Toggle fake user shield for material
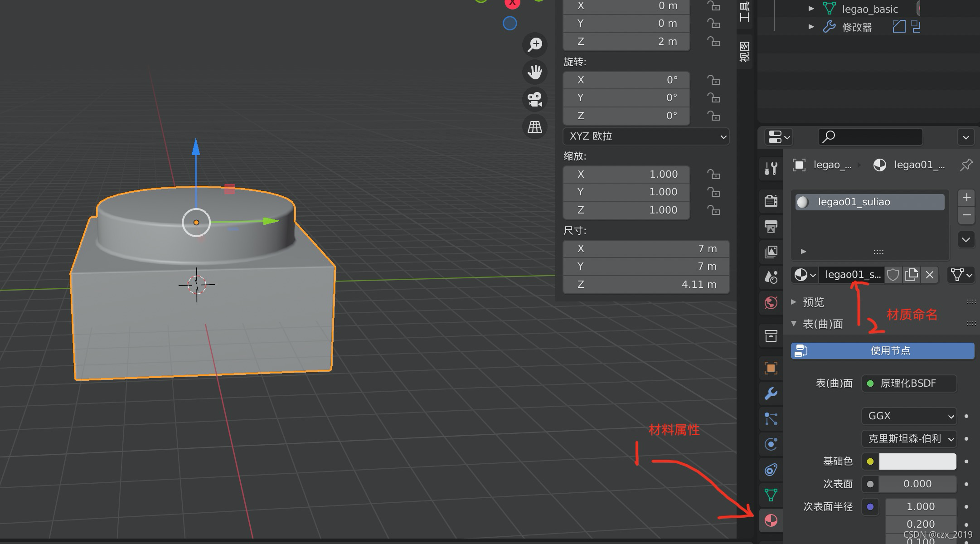This screenshot has width=980, height=544. click(893, 275)
